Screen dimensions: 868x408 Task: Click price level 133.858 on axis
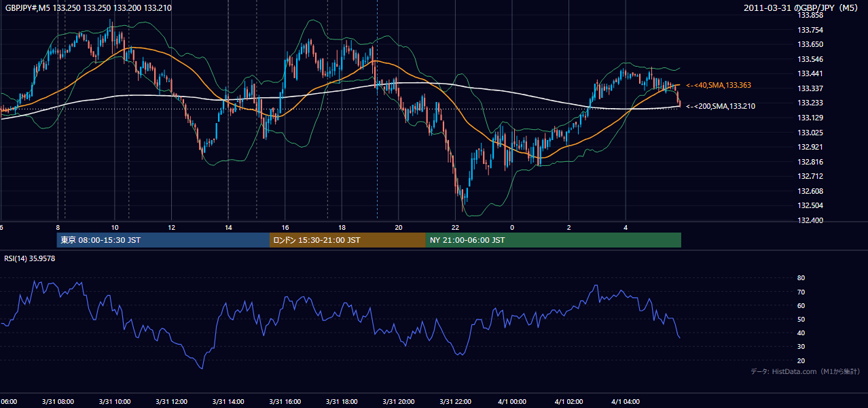812,15
